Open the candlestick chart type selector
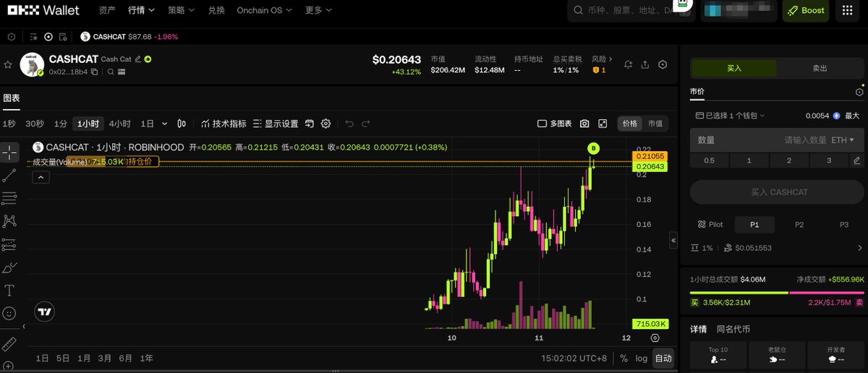868x373 pixels. coord(182,124)
